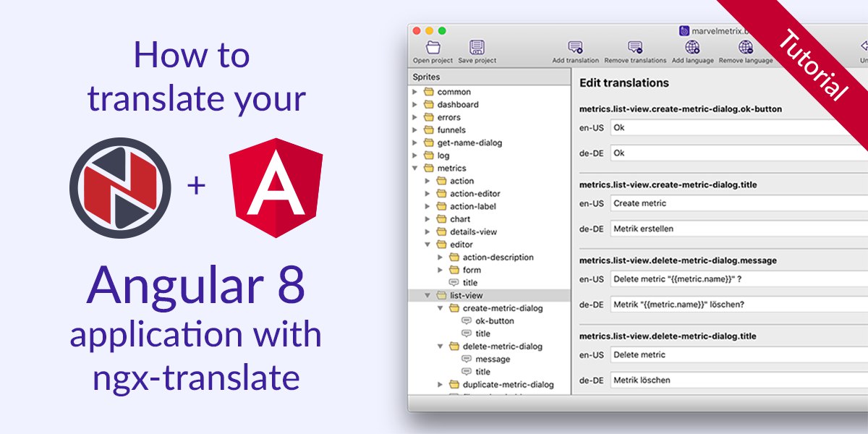Click the funnels folder icon
868x434 pixels.
pos(428,130)
